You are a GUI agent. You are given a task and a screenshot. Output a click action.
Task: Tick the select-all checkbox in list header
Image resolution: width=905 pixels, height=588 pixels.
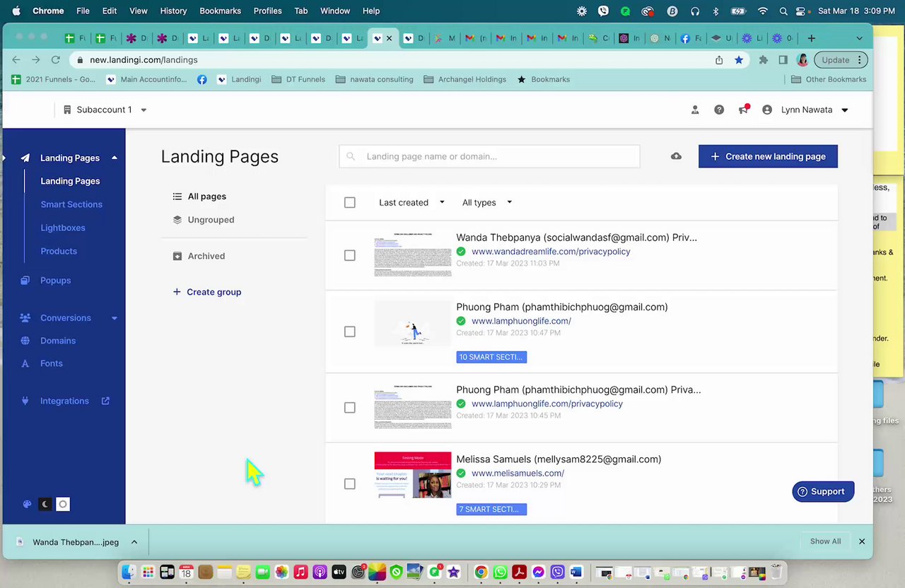click(x=350, y=203)
